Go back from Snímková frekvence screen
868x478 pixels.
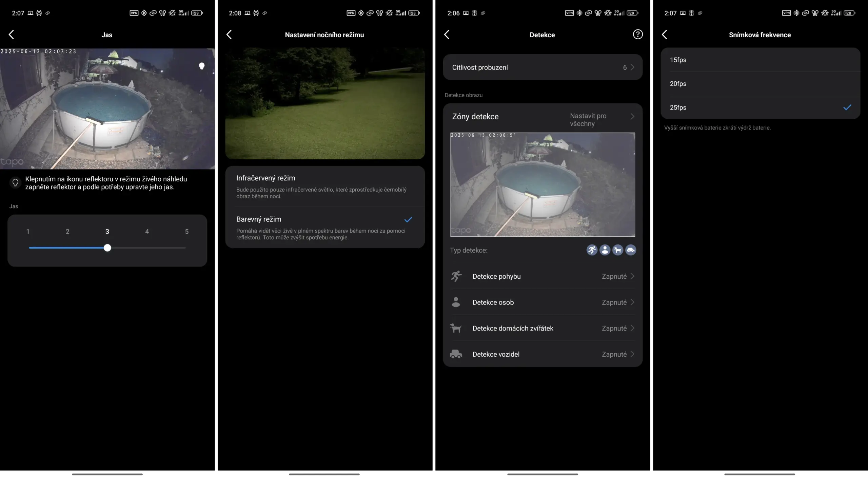pyautogui.click(x=665, y=34)
